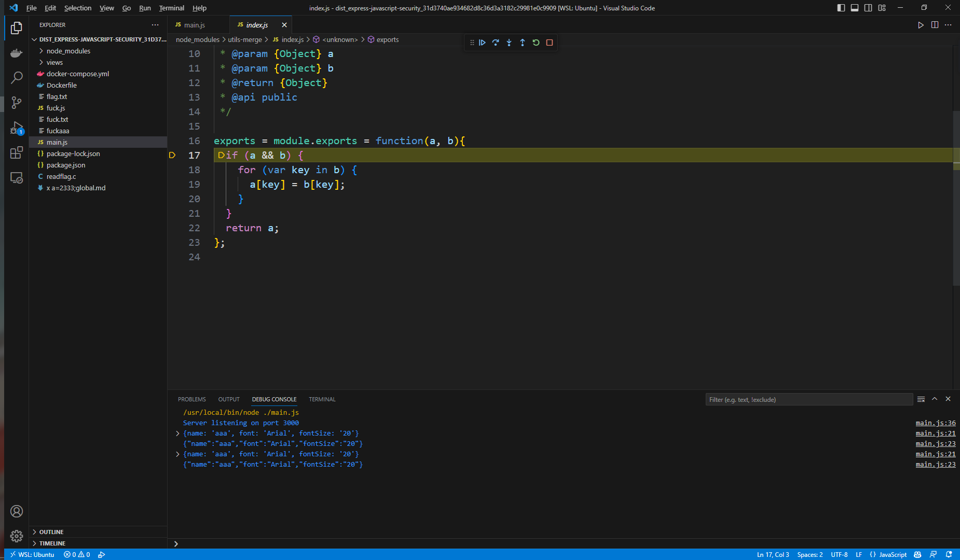Click Step Into in the debug toolbar
Image resolution: width=960 pixels, height=560 pixels.
coord(509,43)
